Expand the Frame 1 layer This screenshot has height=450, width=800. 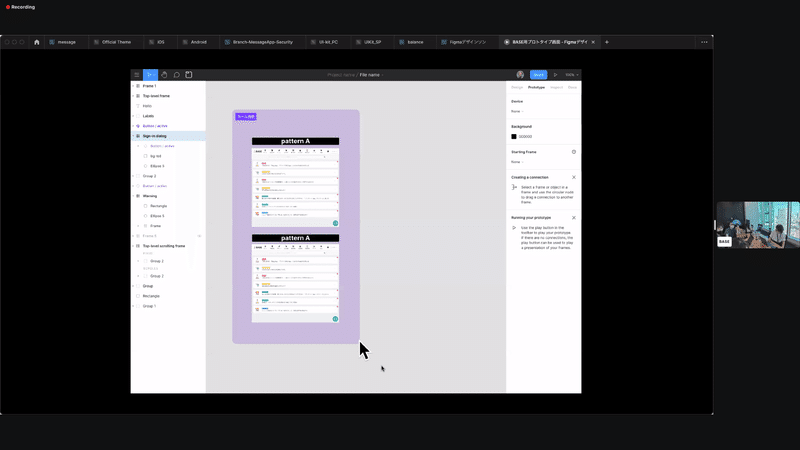point(133,86)
